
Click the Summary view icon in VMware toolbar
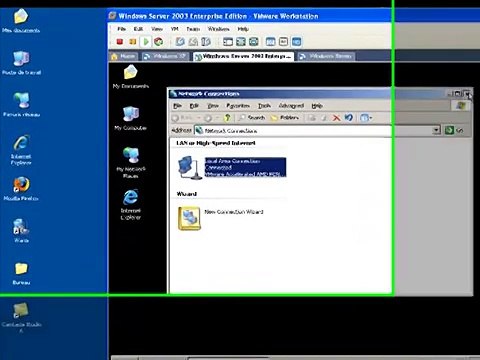[x=271, y=42]
